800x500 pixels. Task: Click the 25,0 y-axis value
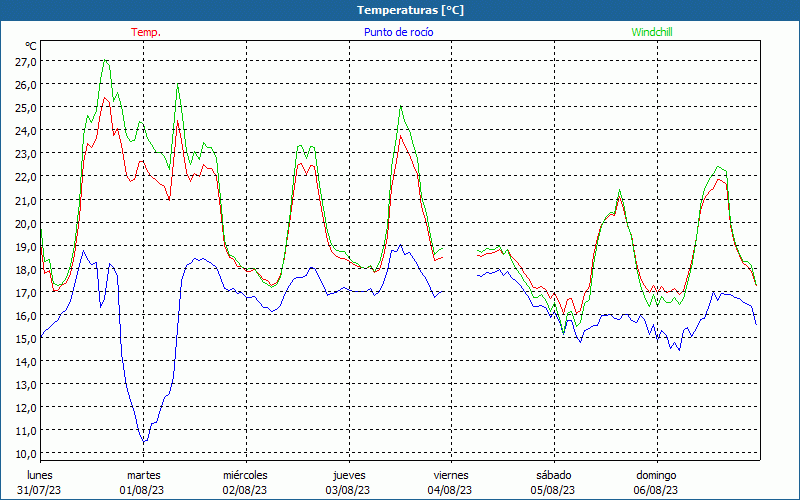27,108
